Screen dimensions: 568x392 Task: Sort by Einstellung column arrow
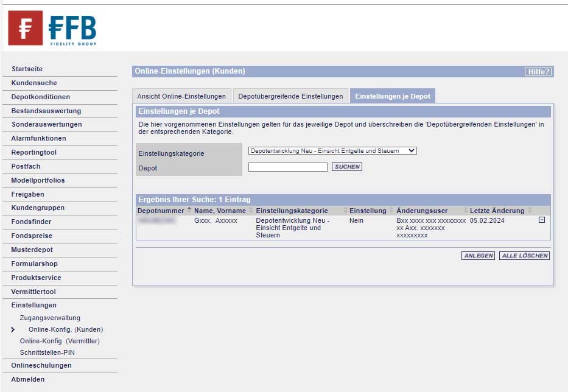391,211
